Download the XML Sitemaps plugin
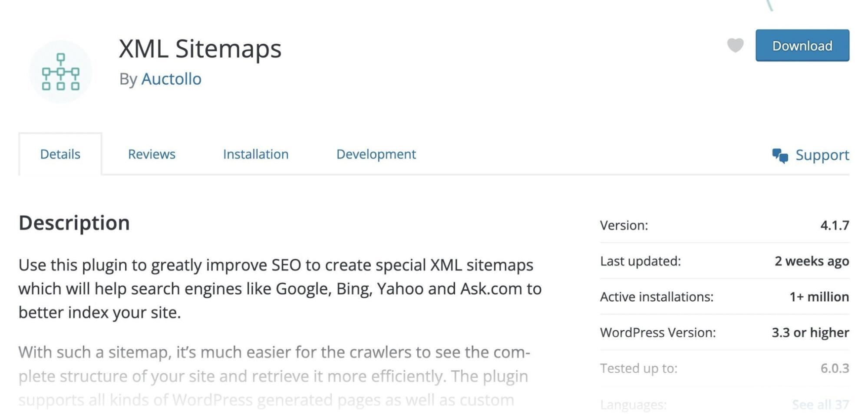The height and width of the screenshot is (417, 868). [802, 46]
